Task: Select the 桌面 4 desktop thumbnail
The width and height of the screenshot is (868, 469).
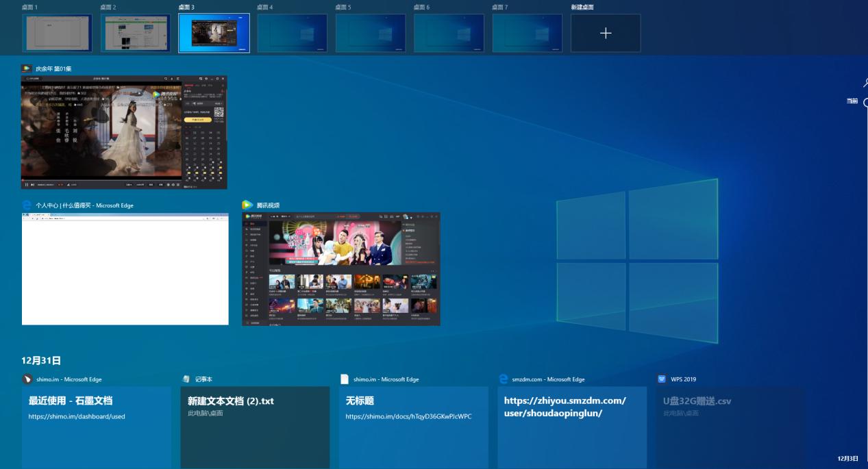Action: click(x=292, y=33)
